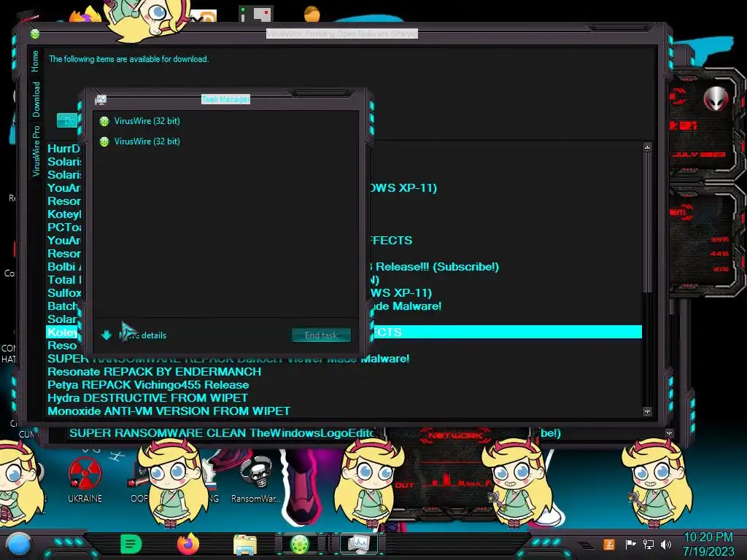
Task: Click the End task button
Action: [321, 335]
